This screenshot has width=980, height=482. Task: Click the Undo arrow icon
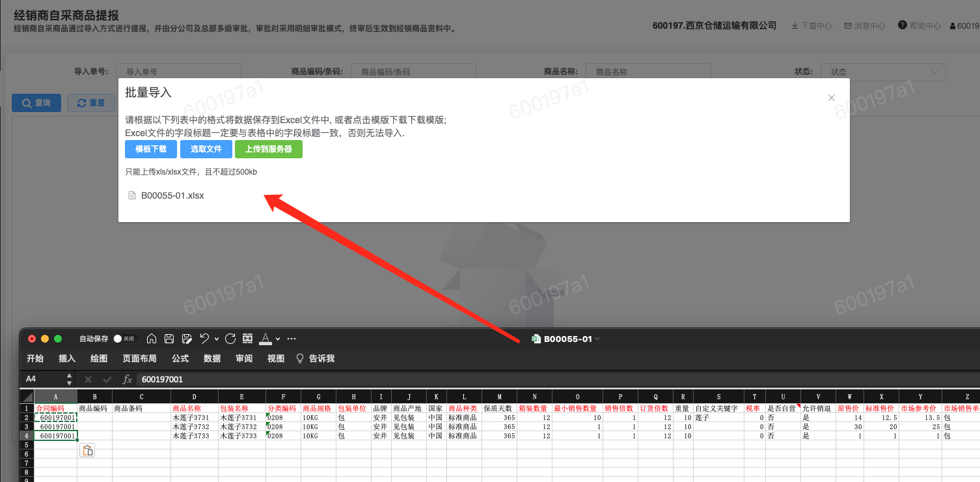[204, 339]
